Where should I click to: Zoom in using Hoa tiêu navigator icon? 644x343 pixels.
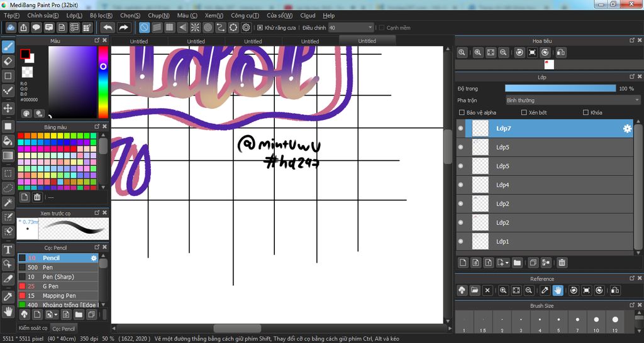tap(478, 53)
